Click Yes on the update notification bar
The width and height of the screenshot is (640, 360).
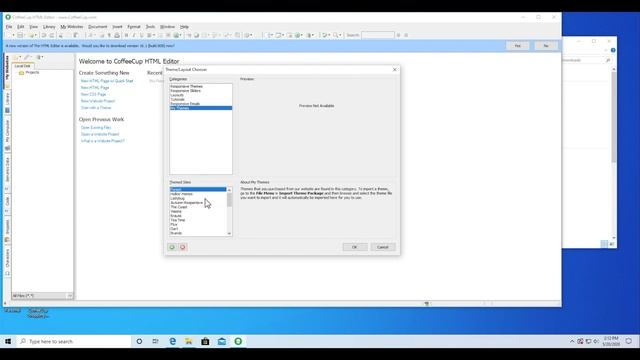click(518, 46)
